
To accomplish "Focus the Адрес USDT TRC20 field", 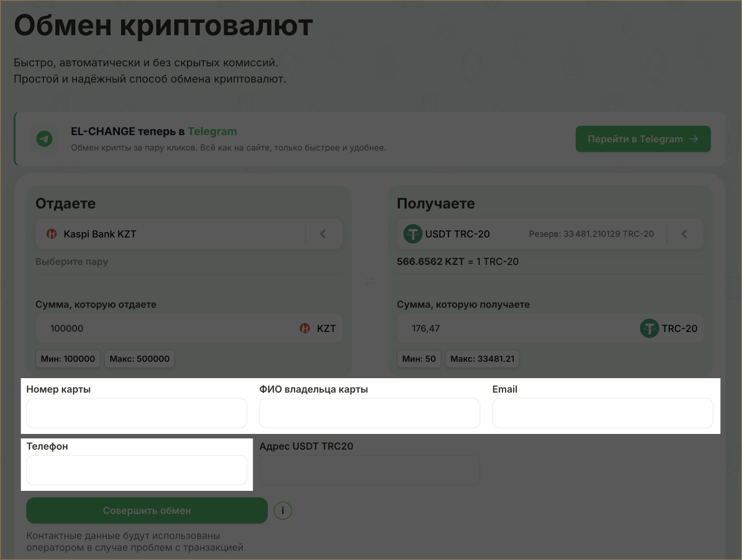I will (x=369, y=470).
